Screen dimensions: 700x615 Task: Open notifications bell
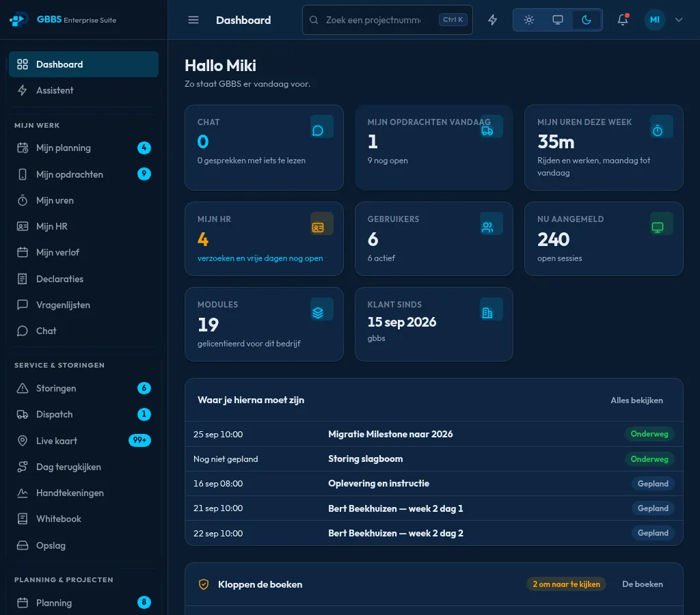[x=623, y=20]
